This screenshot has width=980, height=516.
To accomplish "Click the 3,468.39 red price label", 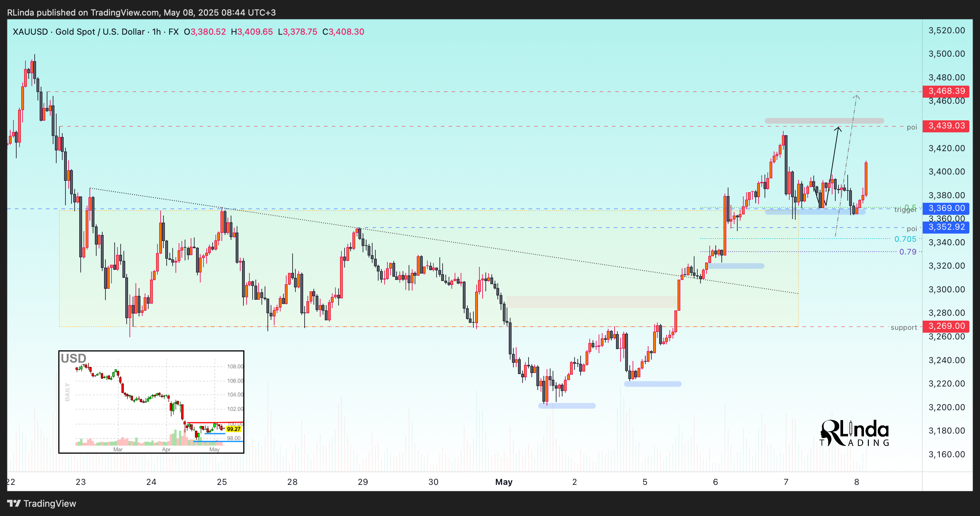I will click(x=946, y=91).
